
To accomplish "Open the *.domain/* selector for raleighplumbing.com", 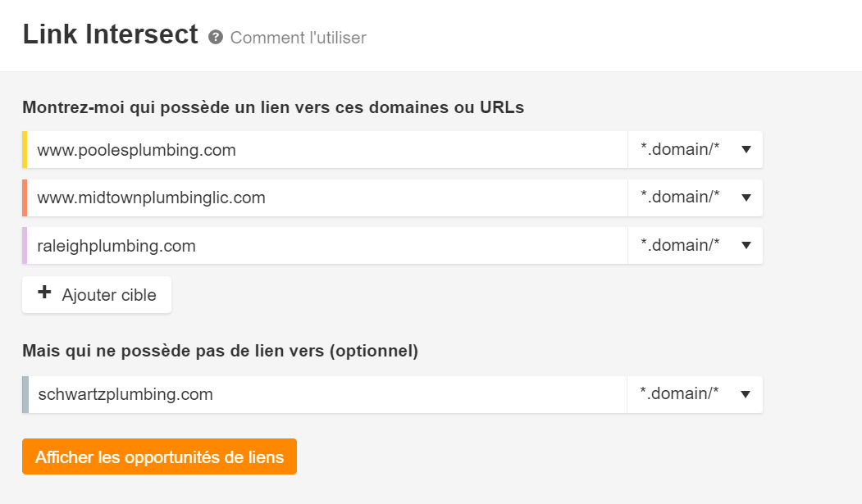I will click(693, 245).
